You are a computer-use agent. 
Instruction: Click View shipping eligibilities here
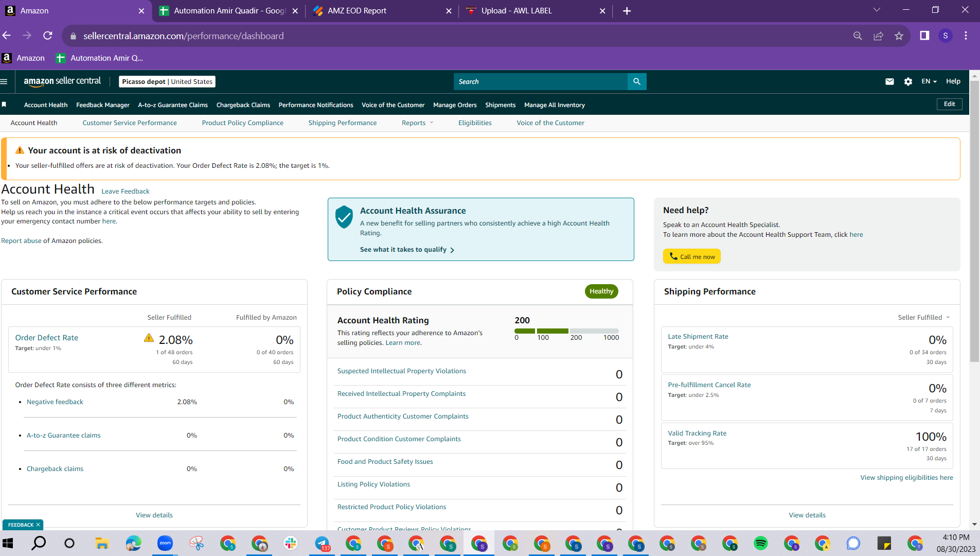(x=906, y=477)
